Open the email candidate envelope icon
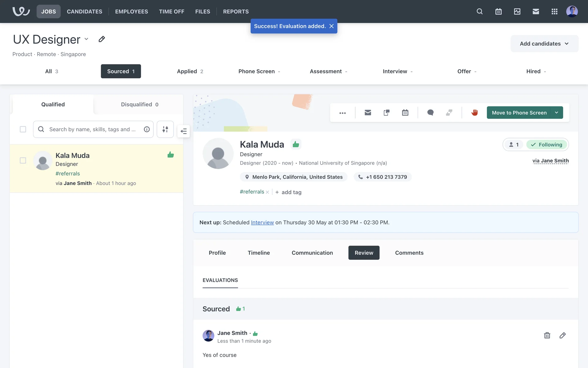Screen dimensions: 588x368 point(368,113)
